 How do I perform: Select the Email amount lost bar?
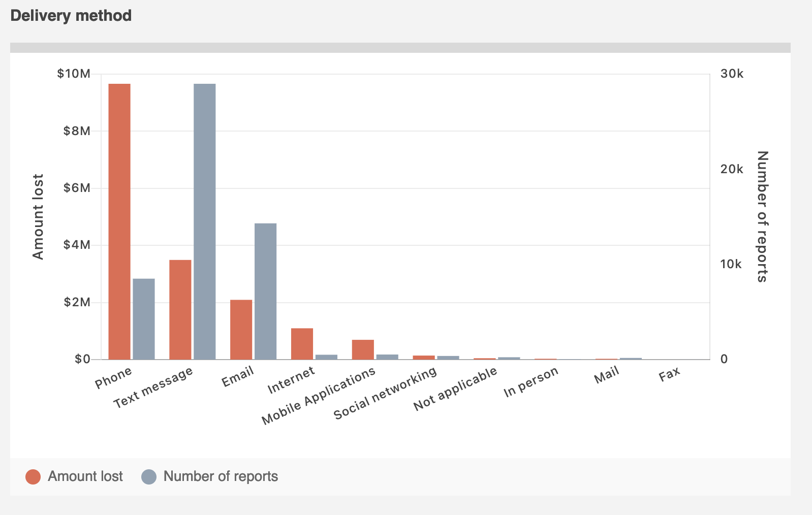tap(241, 330)
